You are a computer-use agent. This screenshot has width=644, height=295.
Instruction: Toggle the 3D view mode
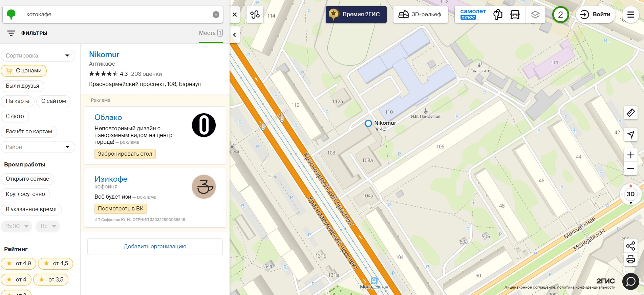(630, 194)
